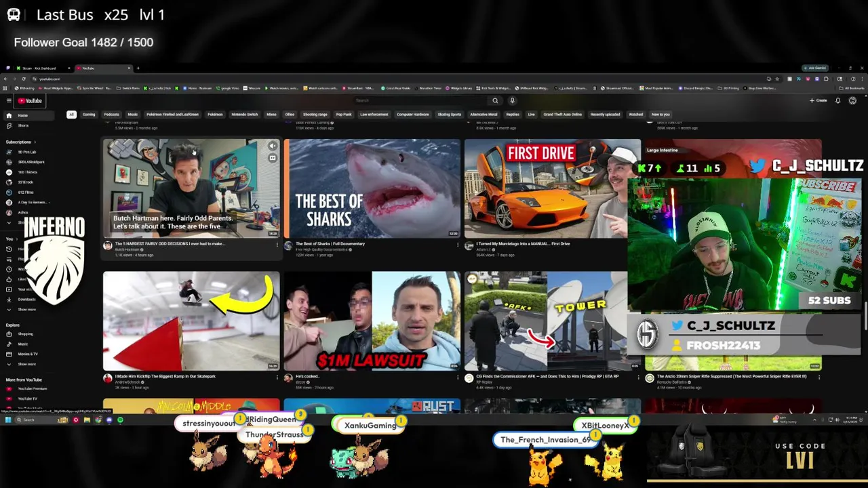Select the Nintendo Switch chip
The width and height of the screenshot is (868, 488).
245,115
